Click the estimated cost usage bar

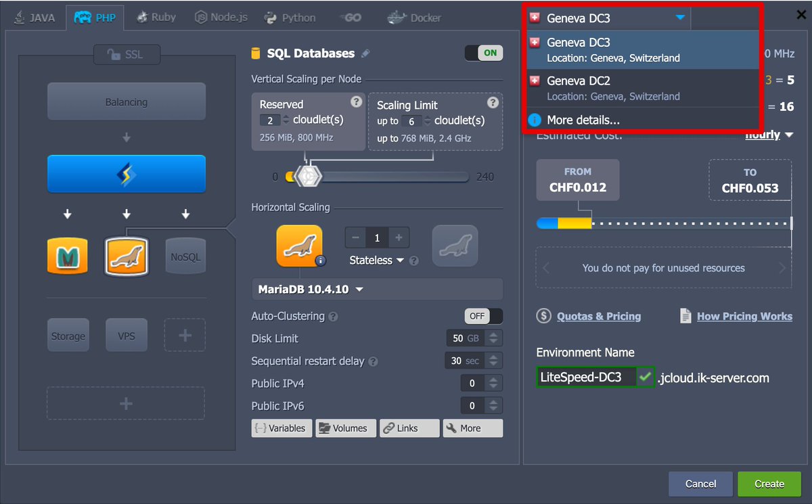(664, 223)
